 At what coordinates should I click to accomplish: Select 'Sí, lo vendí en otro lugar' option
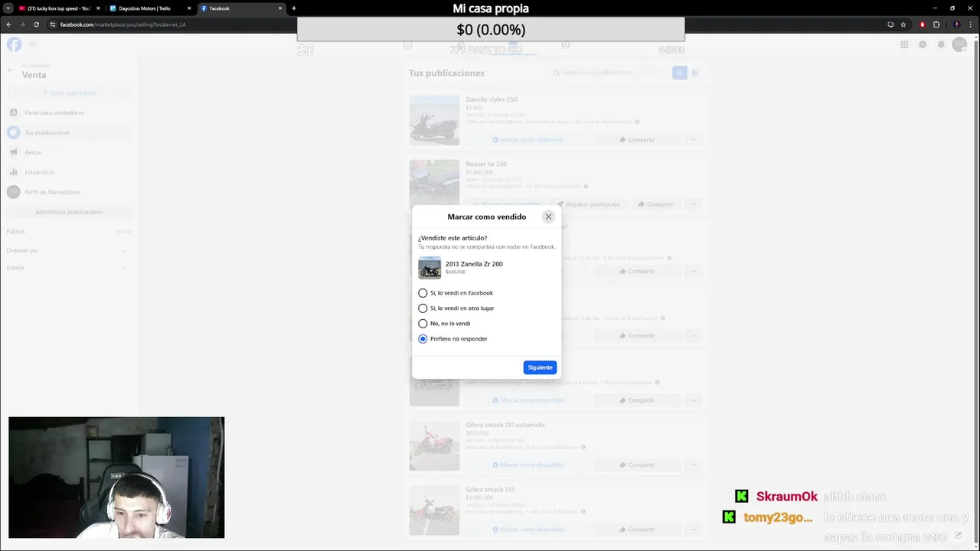[423, 308]
